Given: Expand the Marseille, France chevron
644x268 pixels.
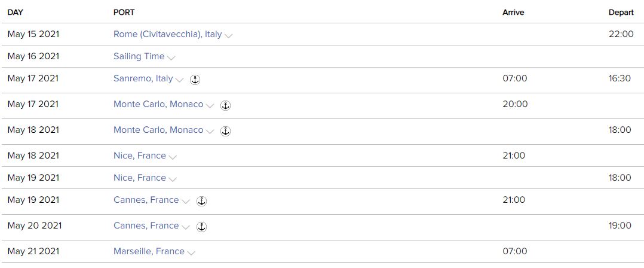Looking at the screenshot, I should (191, 253).
